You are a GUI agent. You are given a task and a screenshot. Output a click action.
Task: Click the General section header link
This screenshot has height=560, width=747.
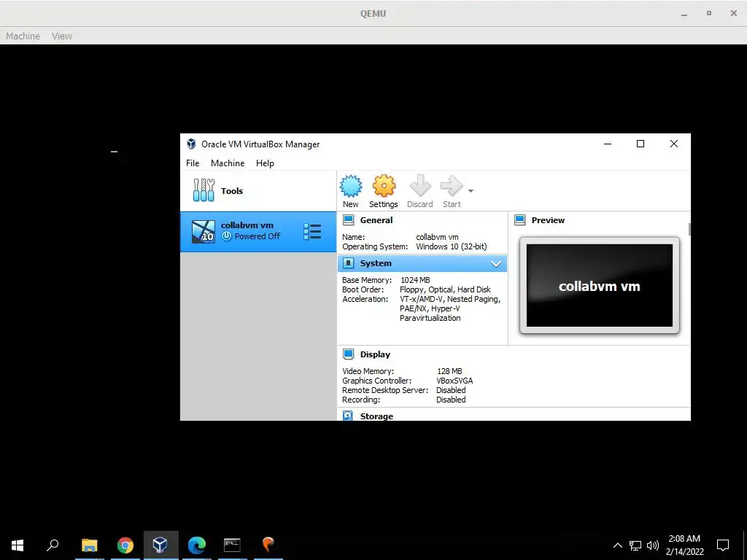click(x=376, y=220)
